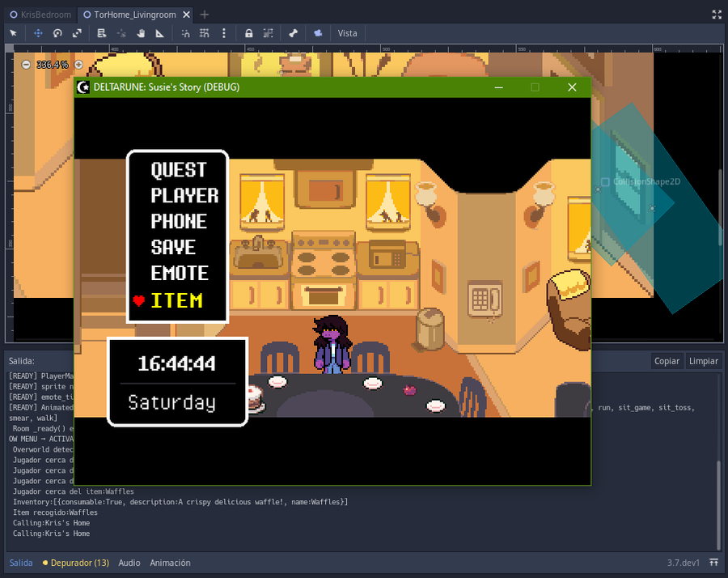Add a new scene with plus button
This screenshot has height=578, width=728.
205,15
